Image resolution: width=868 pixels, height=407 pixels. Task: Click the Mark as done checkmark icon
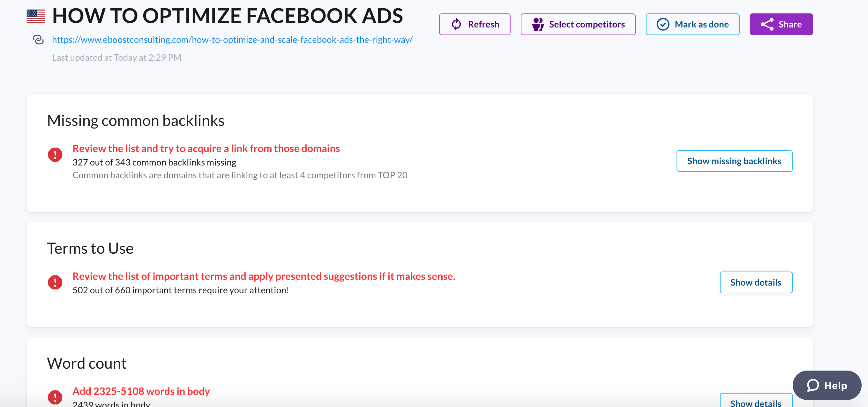pyautogui.click(x=663, y=24)
